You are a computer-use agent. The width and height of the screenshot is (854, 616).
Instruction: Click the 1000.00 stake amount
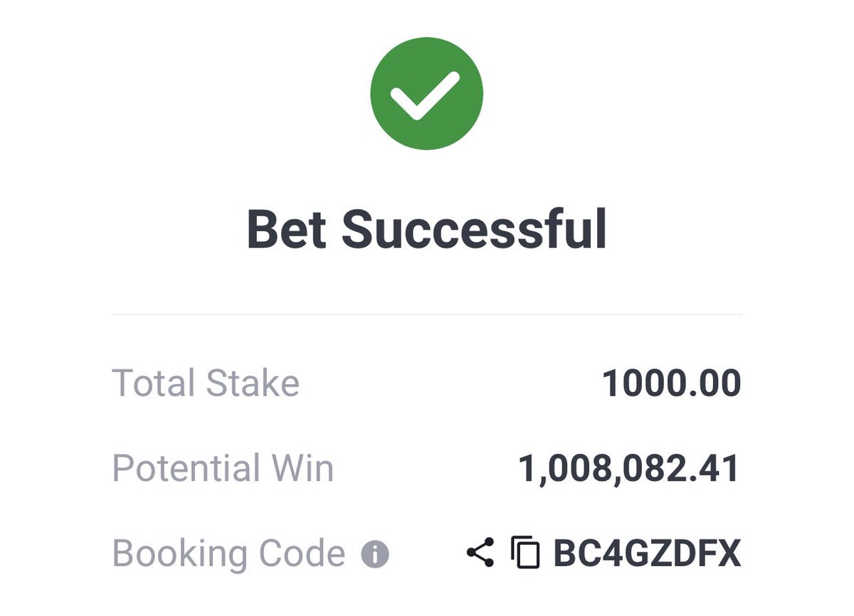coord(672,383)
